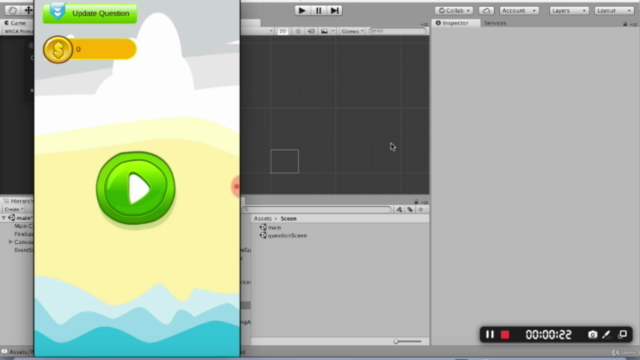Click the big green play button in game
The image size is (640, 360).
(x=136, y=188)
